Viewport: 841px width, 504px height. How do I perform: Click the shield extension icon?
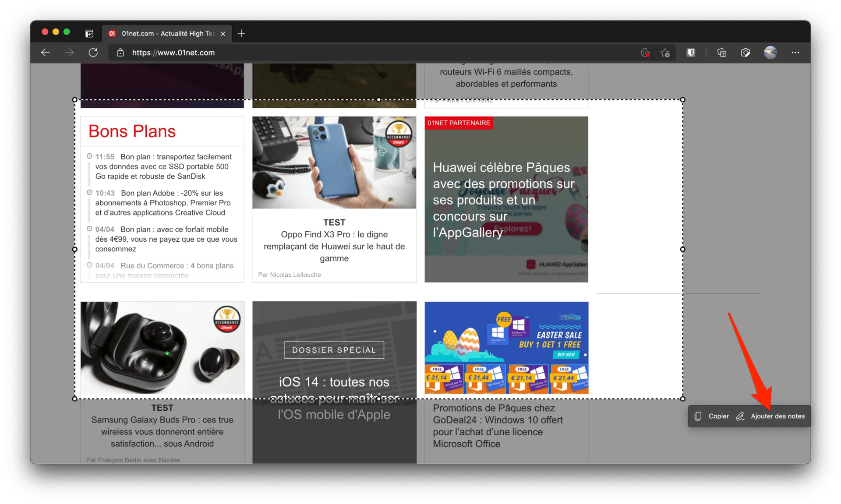tap(691, 53)
